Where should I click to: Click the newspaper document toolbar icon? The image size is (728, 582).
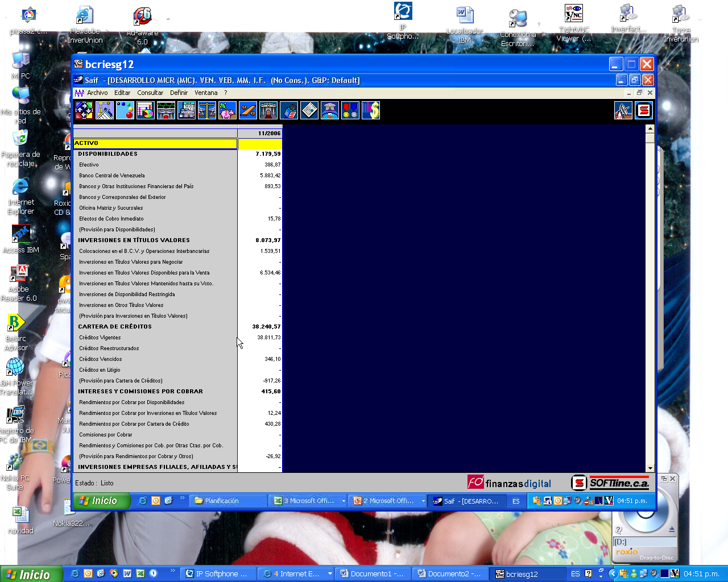tap(309, 110)
